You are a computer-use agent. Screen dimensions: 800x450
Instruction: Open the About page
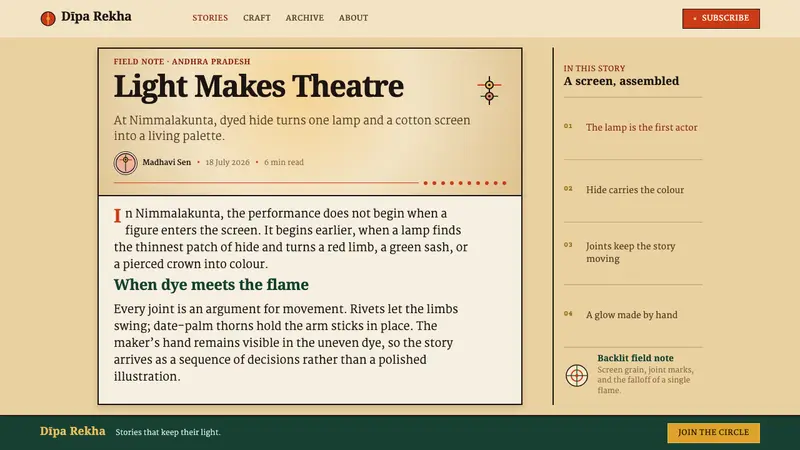353,18
